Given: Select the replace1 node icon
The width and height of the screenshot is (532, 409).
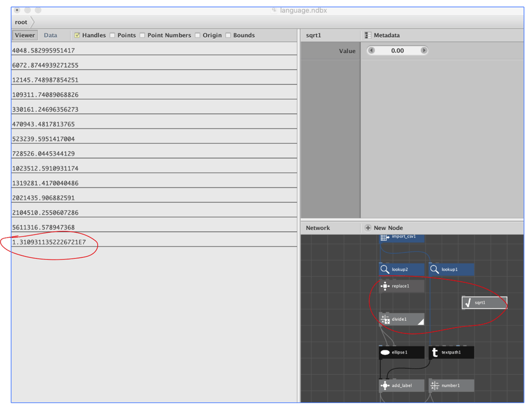Looking at the screenshot, I should pyautogui.click(x=385, y=286).
